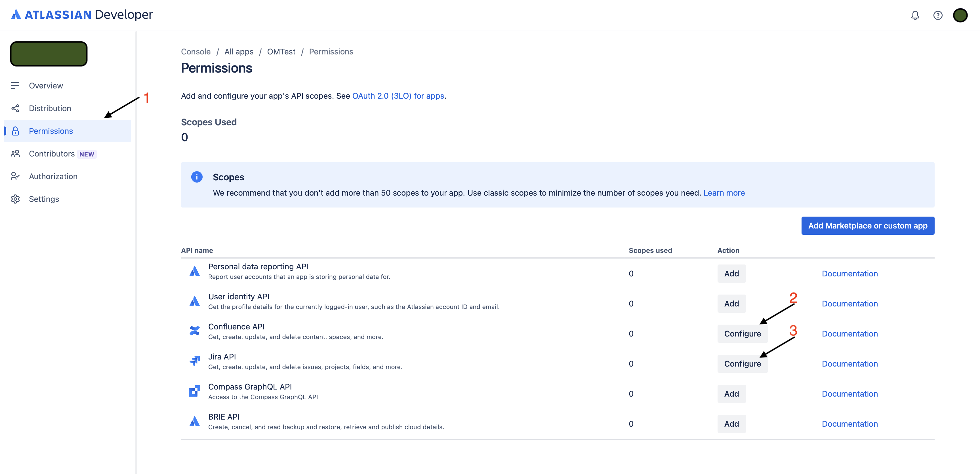Click the 'Scopes used' column header

(x=650, y=251)
